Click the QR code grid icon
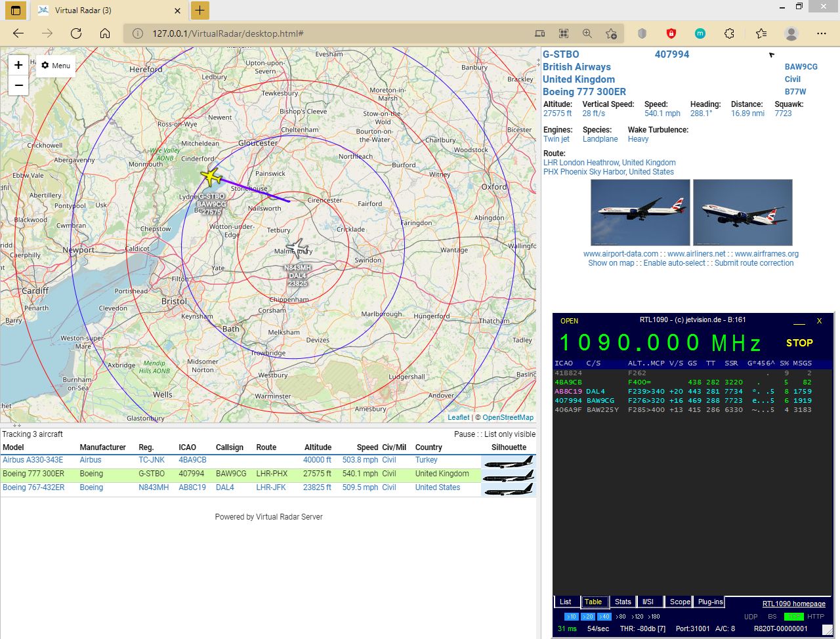The width and height of the screenshot is (840, 639). click(563, 33)
